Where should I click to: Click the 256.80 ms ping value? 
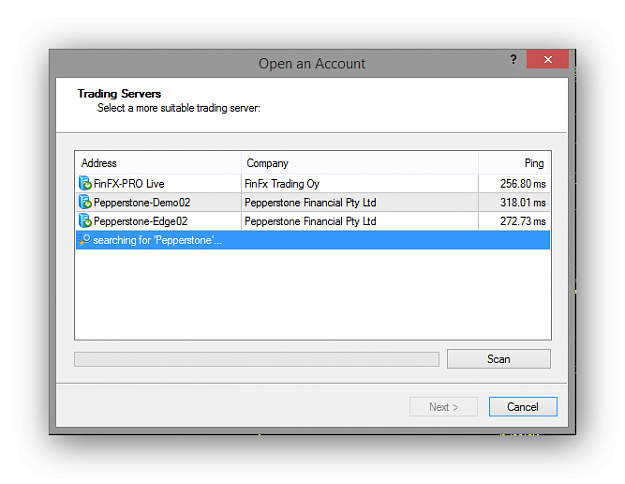523,184
